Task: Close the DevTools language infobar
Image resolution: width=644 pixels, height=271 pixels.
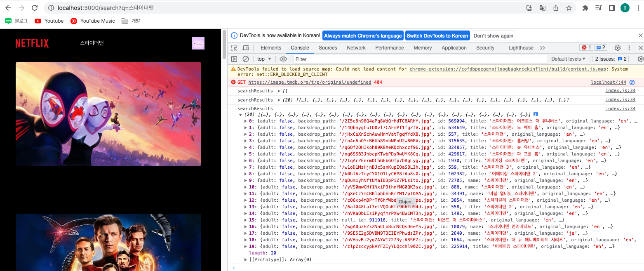Action: pyautogui.click(x=640, y=35)
